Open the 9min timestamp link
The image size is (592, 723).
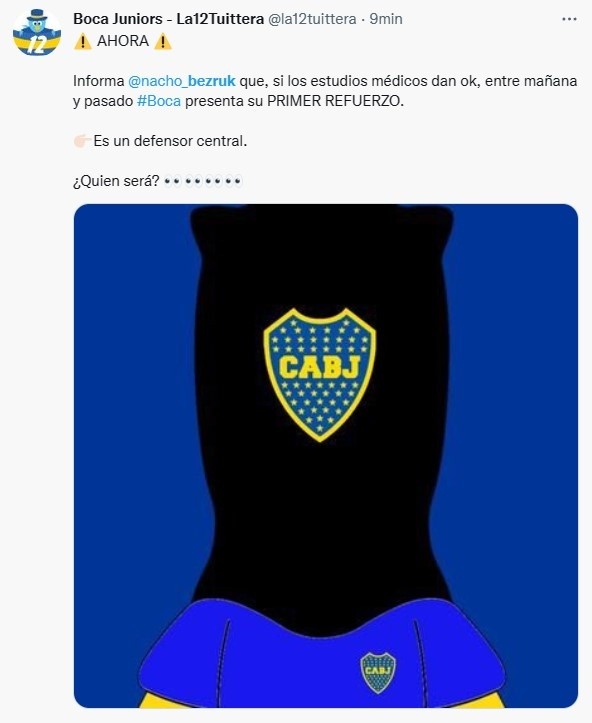386,19
